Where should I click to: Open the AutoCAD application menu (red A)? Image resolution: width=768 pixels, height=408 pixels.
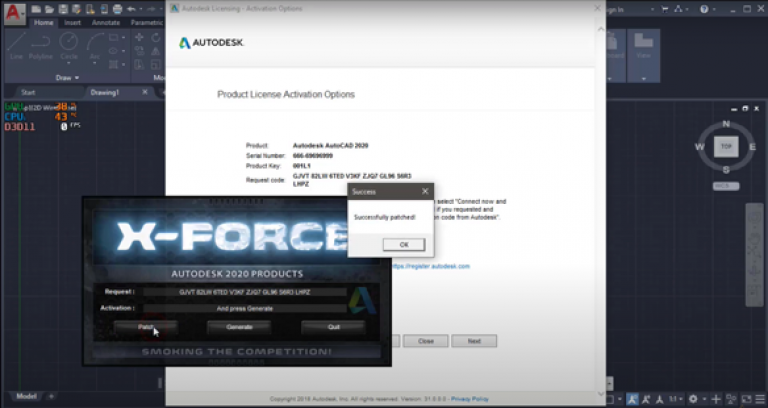13,13
